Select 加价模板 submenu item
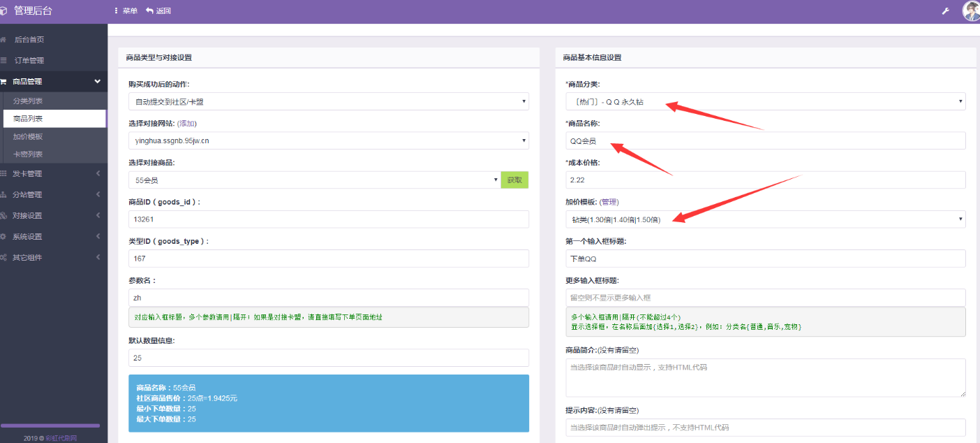Screen dimensions: 980x443 tap(28, 136)
